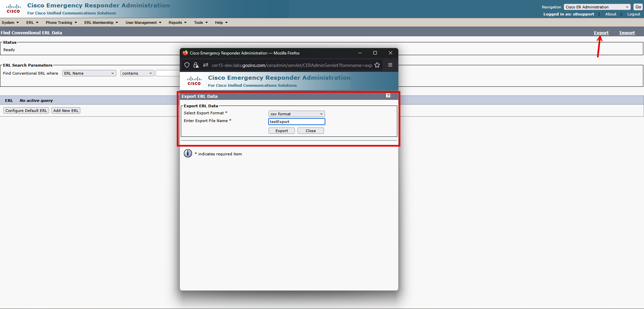Open the Help menu

point(221,23)
